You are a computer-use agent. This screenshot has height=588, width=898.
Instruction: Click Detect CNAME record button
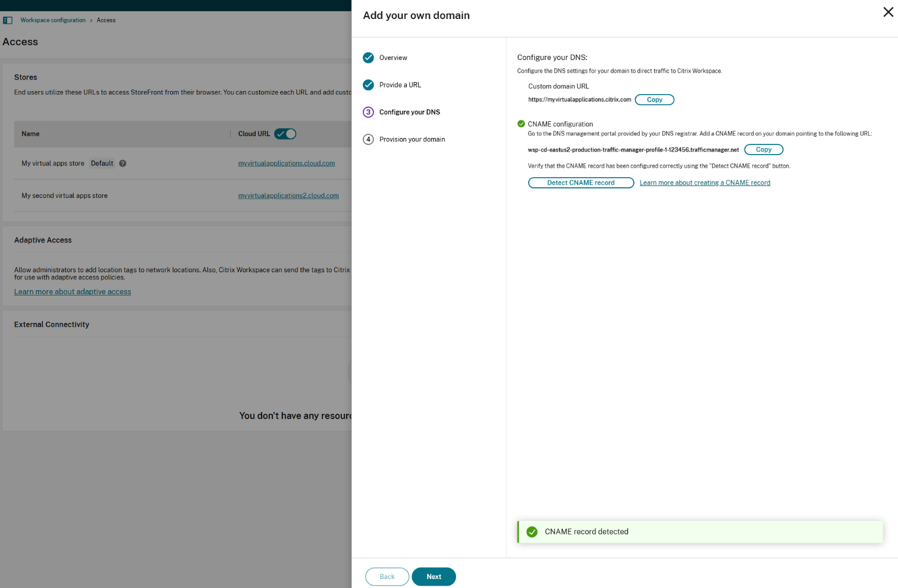[581, 183]
